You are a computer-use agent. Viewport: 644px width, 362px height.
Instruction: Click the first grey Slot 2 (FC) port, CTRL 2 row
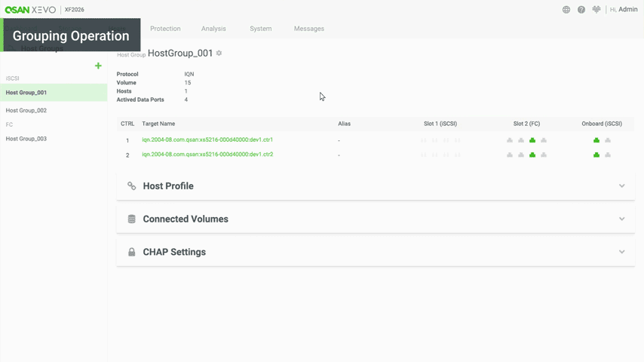click(510, 155)
